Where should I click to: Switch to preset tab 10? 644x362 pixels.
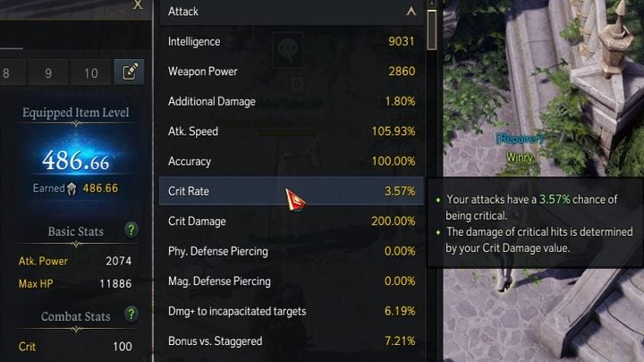point(91,73)
